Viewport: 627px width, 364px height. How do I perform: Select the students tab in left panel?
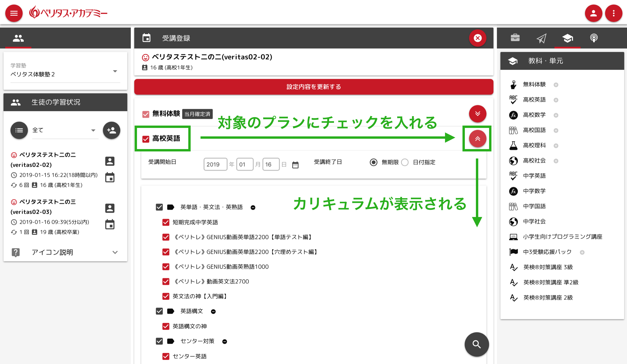pyautogui.click(x=18, y=38)
